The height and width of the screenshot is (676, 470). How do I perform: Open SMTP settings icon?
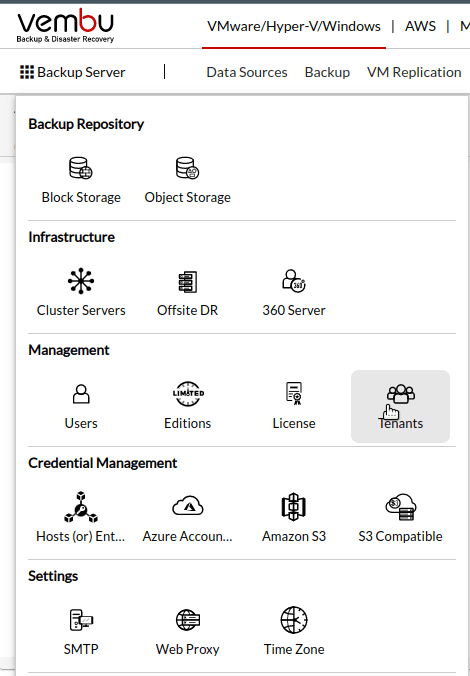tap(81, 620)
